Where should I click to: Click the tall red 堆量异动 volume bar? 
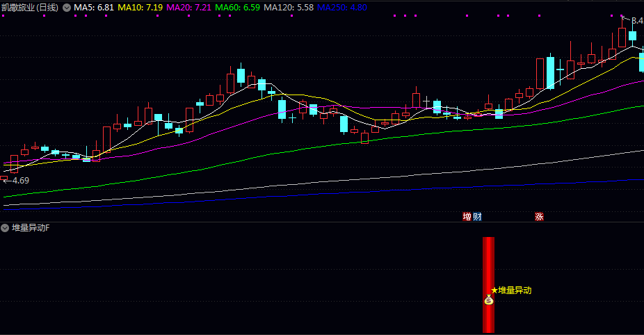[x=488, y=284]
